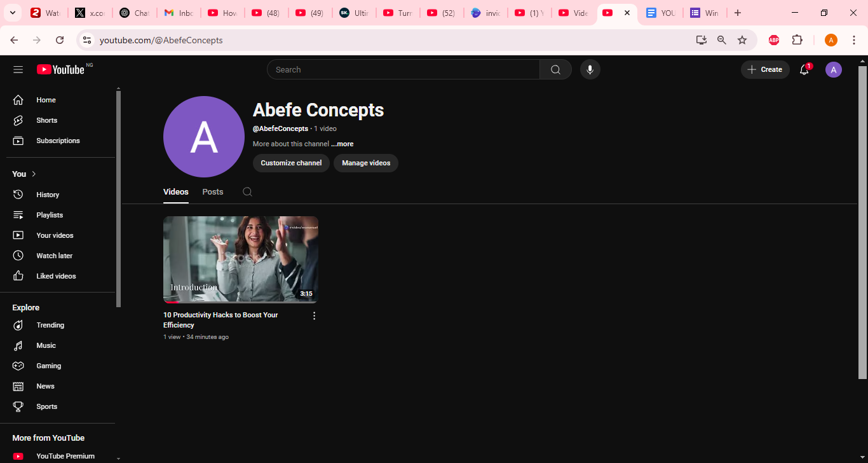Click the zoom magnifier in address bar
This screenshot has width=868, height=463.
[722, 40]
